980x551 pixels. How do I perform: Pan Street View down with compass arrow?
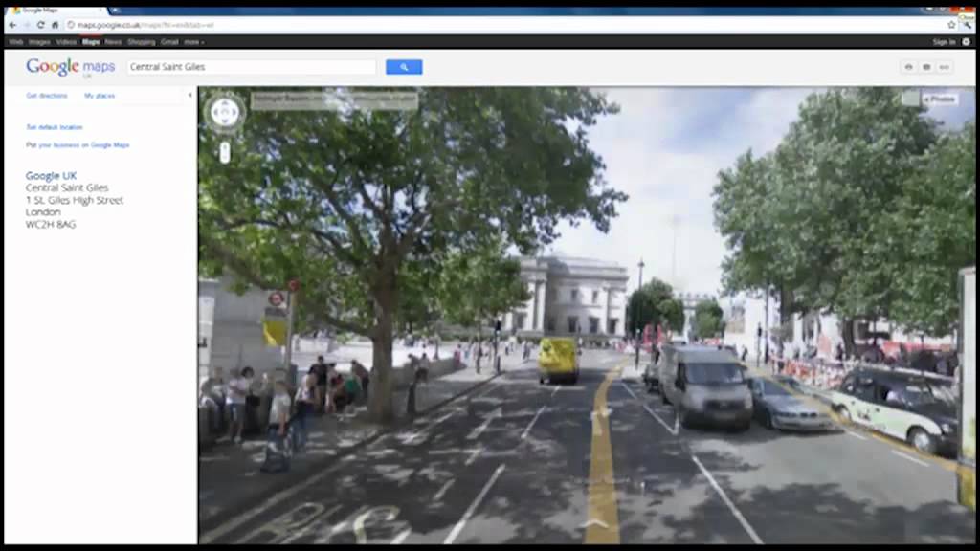pyautogui.click(x=225, y=121)
